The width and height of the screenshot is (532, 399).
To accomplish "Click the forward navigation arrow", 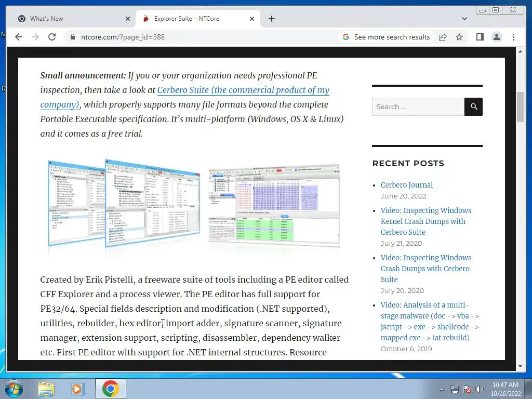I will (x=35, y=37).
